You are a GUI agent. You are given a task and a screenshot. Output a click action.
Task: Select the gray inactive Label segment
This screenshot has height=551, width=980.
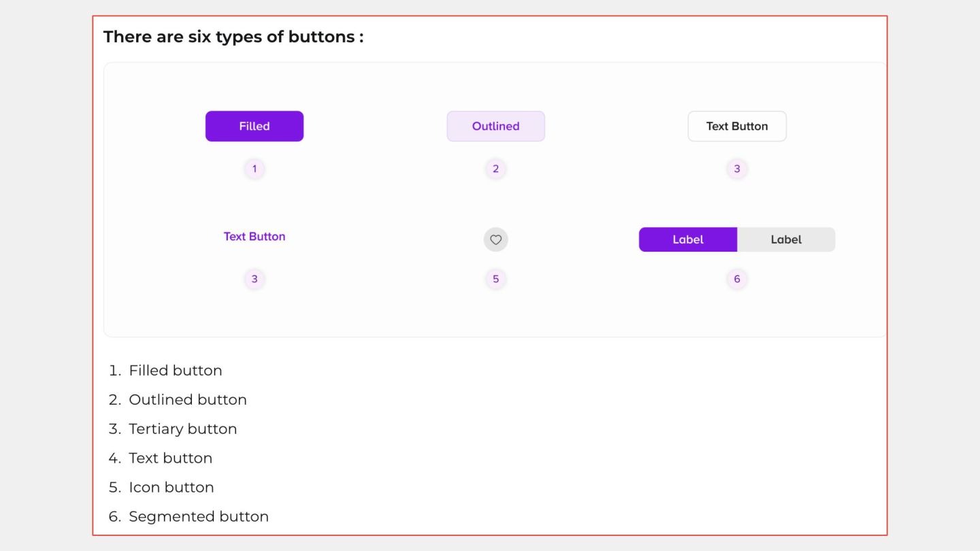pos(786,239)
